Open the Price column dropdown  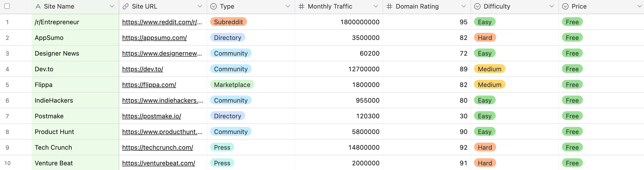click(x=639, y=6)
